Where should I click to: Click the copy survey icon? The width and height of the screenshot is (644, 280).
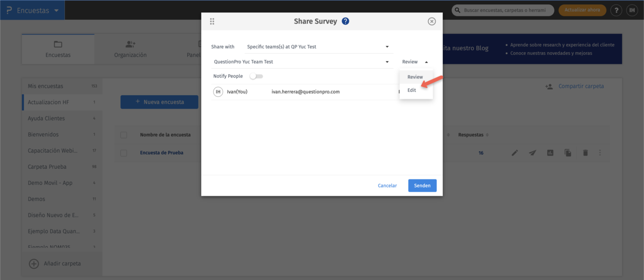568,153
